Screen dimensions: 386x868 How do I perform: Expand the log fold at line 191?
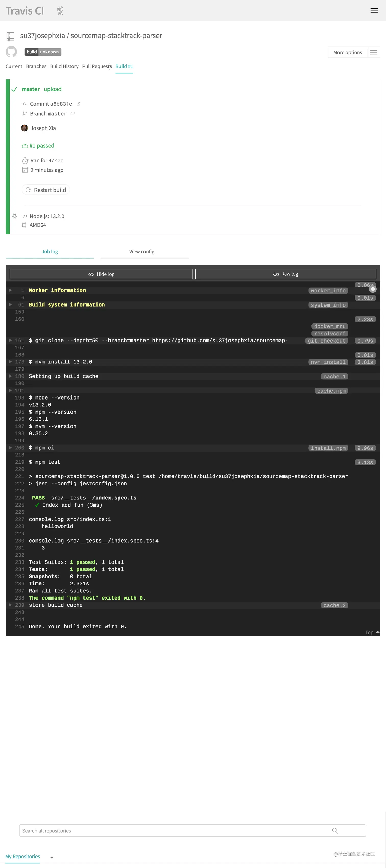pyautogui.click(x=10, y=391)
